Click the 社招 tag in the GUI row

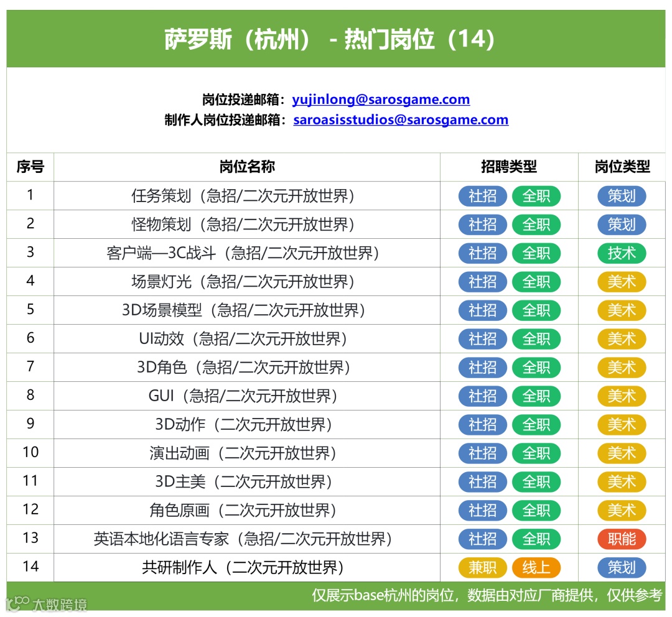(483, 396)
